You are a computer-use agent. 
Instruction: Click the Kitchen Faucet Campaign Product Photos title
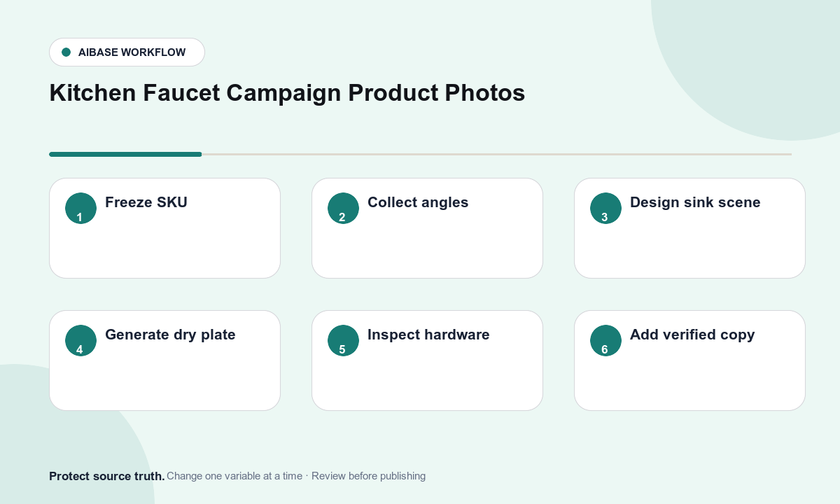point(287,93)
